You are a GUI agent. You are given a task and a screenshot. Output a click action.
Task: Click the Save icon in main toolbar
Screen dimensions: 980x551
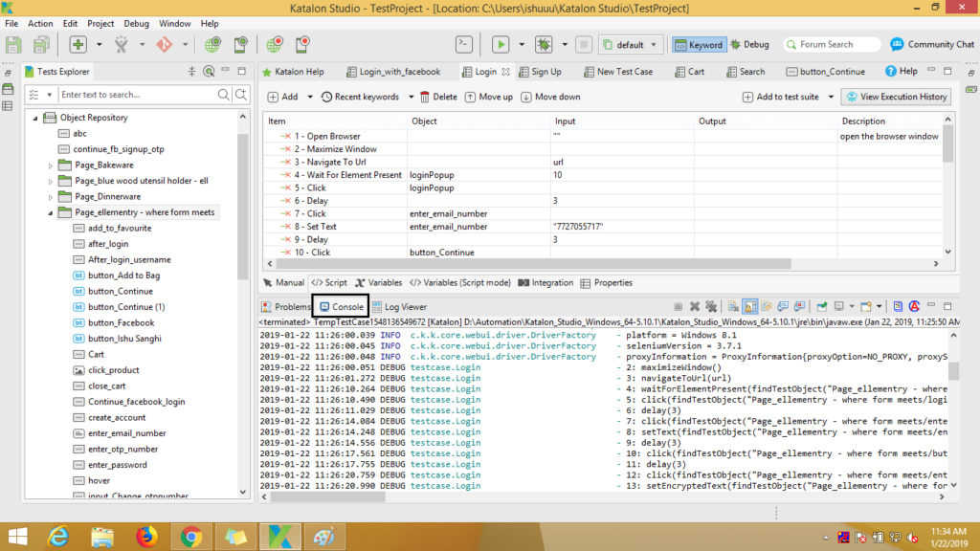click(x=13, y=44)
